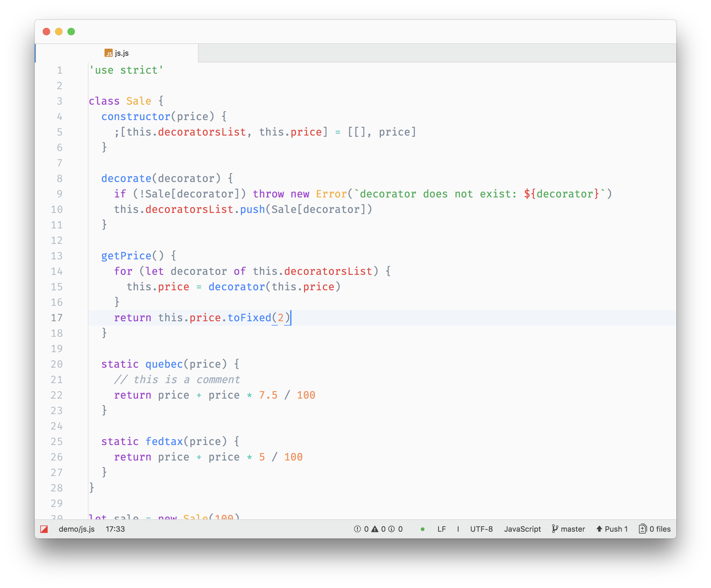Viewport: 711px width, 588px height.
Task: Click Push 1 to push commits
Action: pos(616,529)
